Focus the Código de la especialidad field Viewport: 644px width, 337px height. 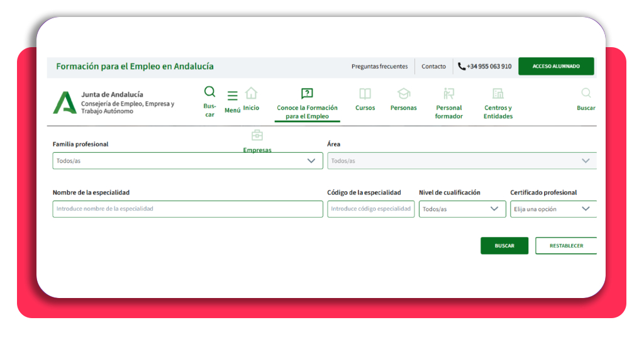point(371,209)
